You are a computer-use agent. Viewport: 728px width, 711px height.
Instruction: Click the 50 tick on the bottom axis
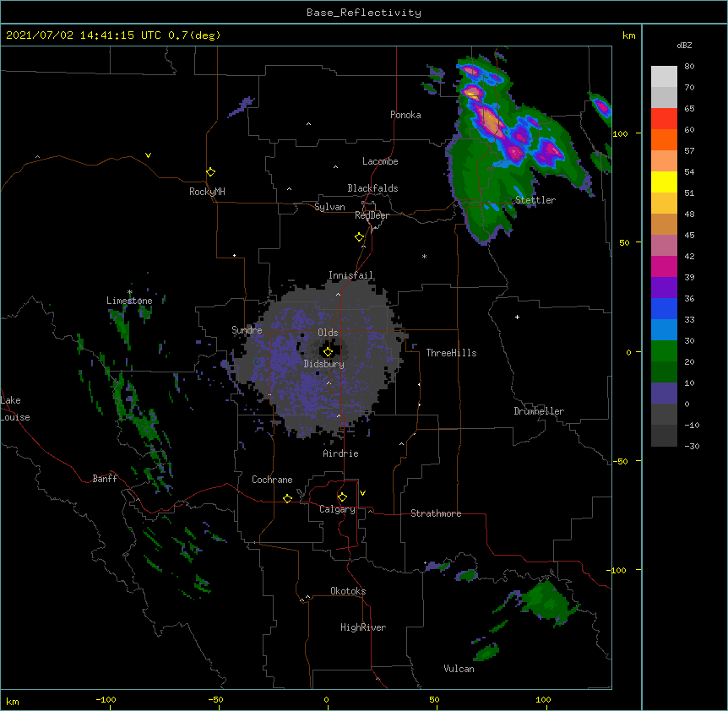(434, 699)
